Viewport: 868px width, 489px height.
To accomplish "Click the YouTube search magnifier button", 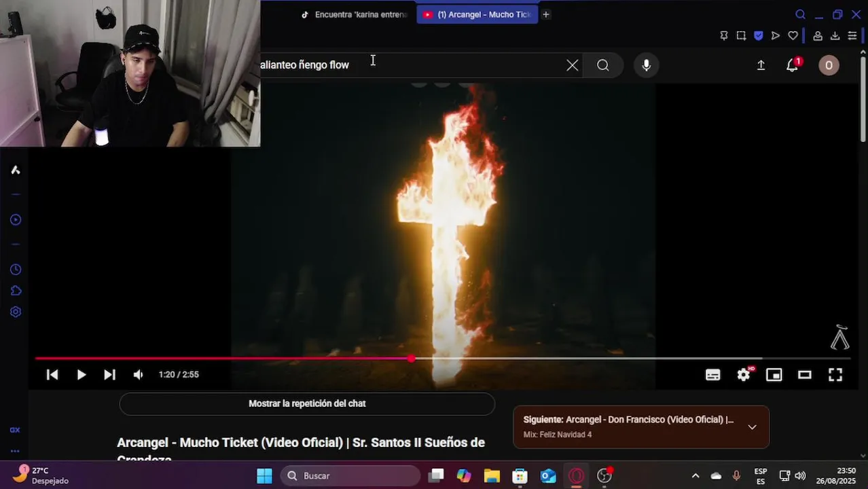I will (603, 65).
